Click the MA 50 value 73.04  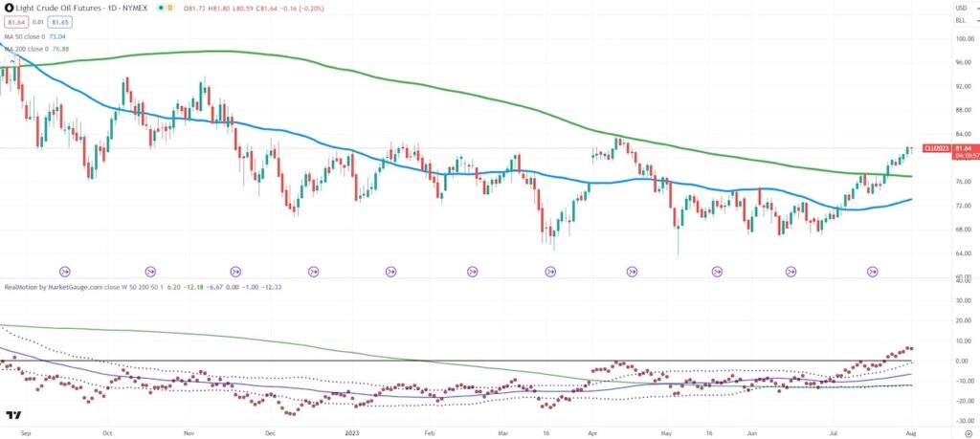pos(56,37)
